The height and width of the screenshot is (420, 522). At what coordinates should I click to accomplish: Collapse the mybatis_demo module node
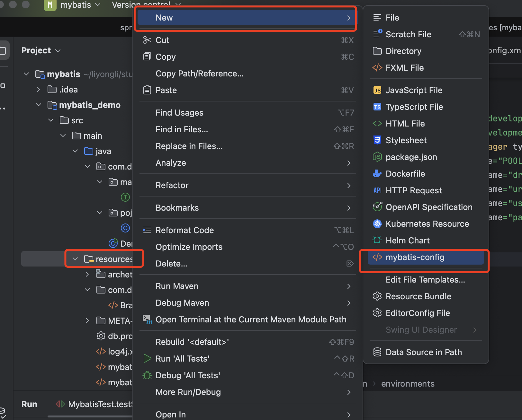[39, 105]
